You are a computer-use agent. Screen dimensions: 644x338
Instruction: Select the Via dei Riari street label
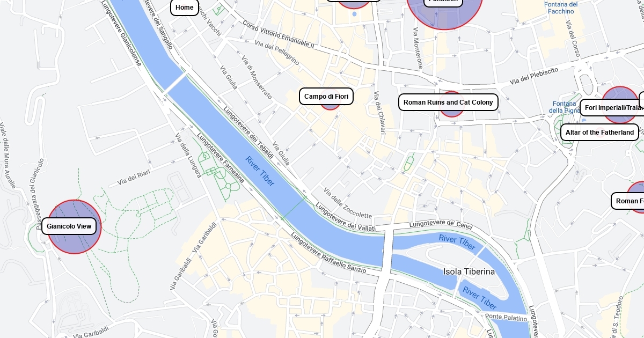134,178
